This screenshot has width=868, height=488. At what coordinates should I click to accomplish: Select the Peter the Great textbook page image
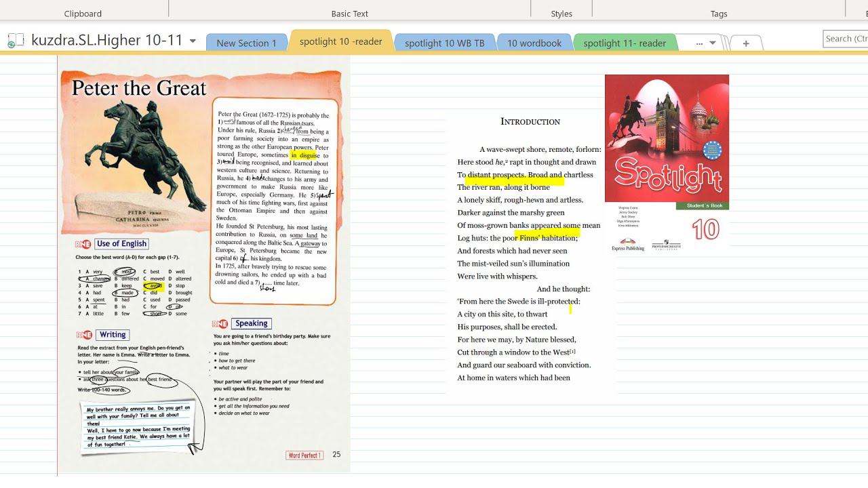[x=204, y=264]
